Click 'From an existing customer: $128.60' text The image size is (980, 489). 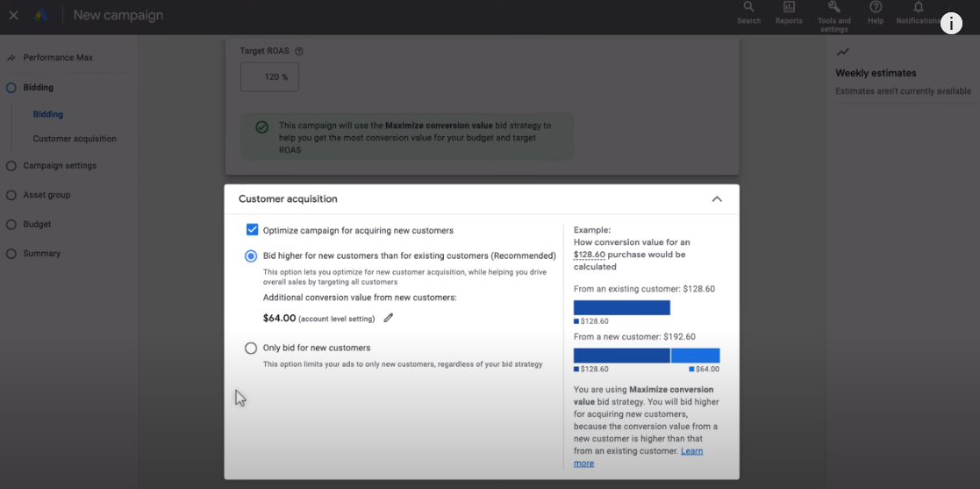(x=644, y=289)
